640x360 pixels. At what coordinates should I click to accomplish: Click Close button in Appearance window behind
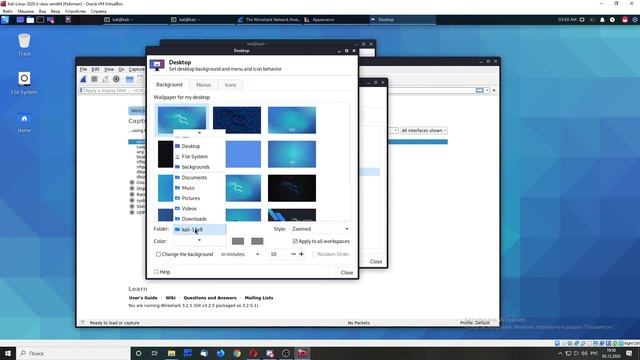(x=376, y=262)
